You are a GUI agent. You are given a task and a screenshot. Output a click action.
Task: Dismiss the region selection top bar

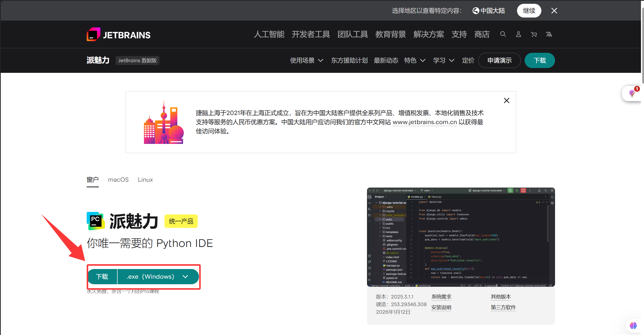coord(554,11)
